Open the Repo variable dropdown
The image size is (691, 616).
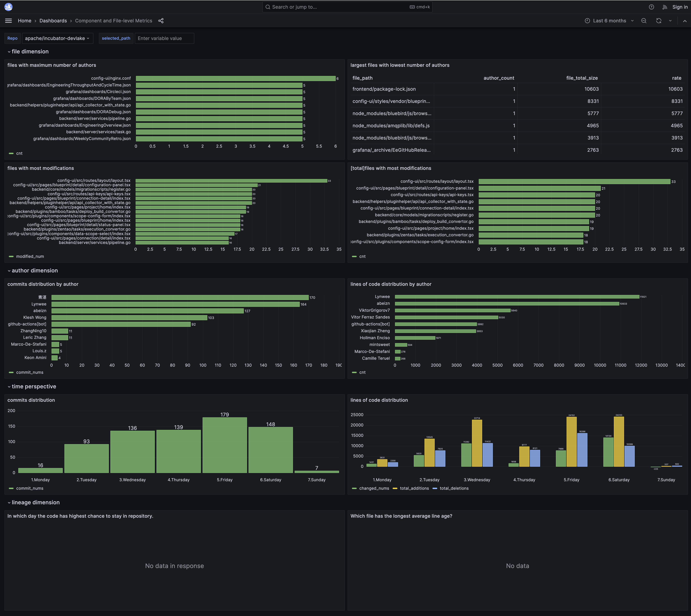coord(58,38)
